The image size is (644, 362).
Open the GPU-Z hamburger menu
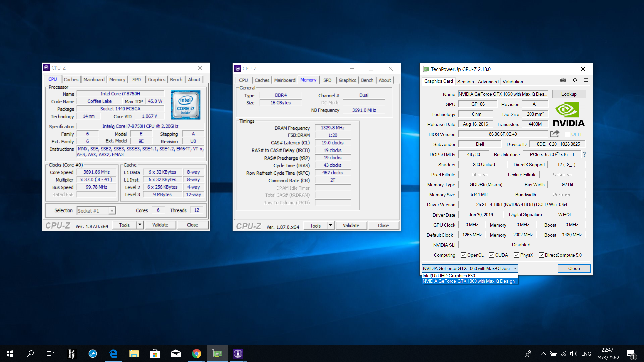point(586,80)
